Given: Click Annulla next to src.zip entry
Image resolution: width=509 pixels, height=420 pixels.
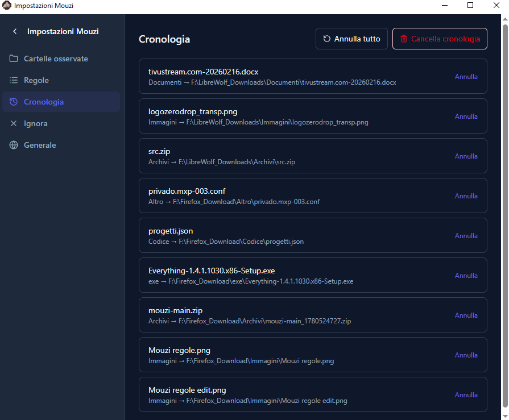Looking at the screenshot, I should [x=466, y=156].
